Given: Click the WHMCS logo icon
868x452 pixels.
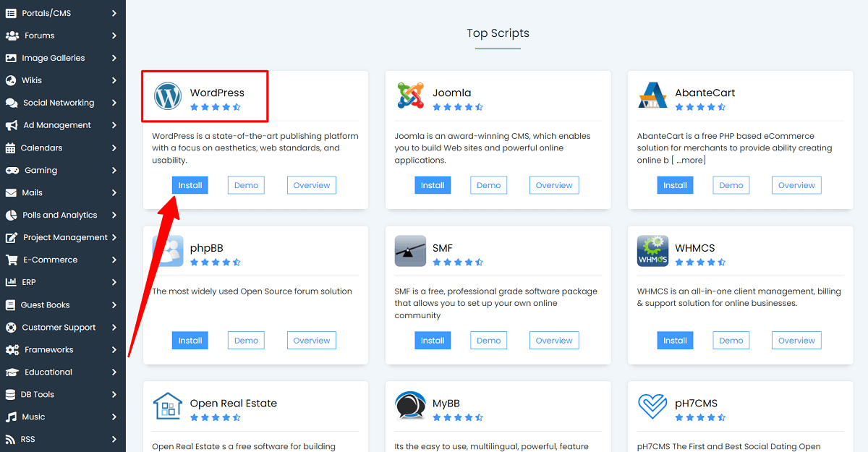Looking at the screenshot, I should click(652, 250).
